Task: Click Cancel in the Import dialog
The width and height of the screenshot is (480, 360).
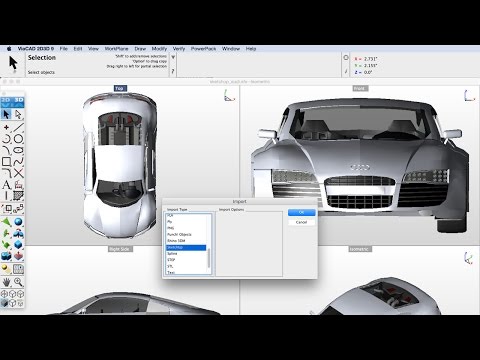Action: click(301, 222)
